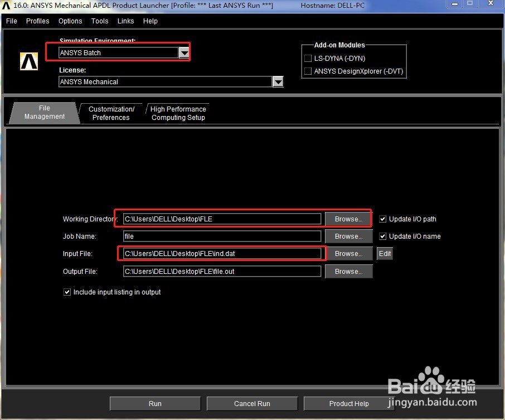The width and height of the screenshot is (505, 420).
Task: Open the Help menu
Action: 150,21
